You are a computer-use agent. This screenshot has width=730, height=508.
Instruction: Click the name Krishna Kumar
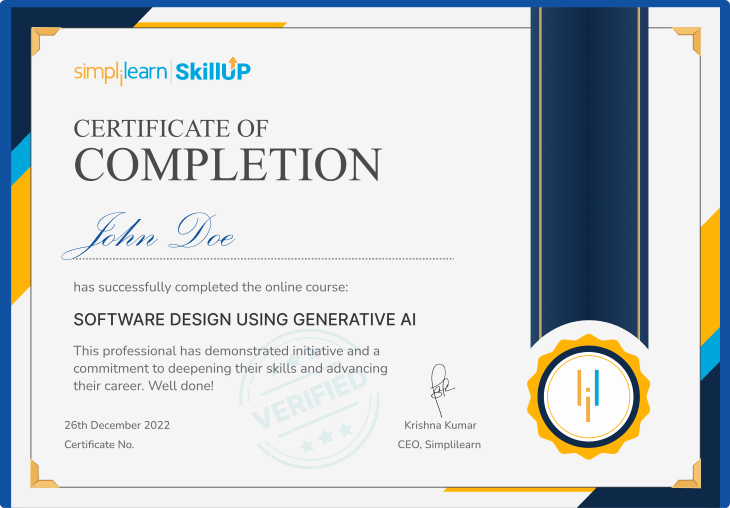coord(441,425)
